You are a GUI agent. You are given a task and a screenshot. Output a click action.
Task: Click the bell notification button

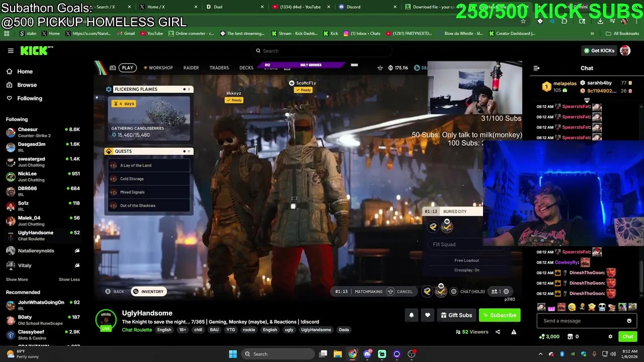[x=411, y=315]
